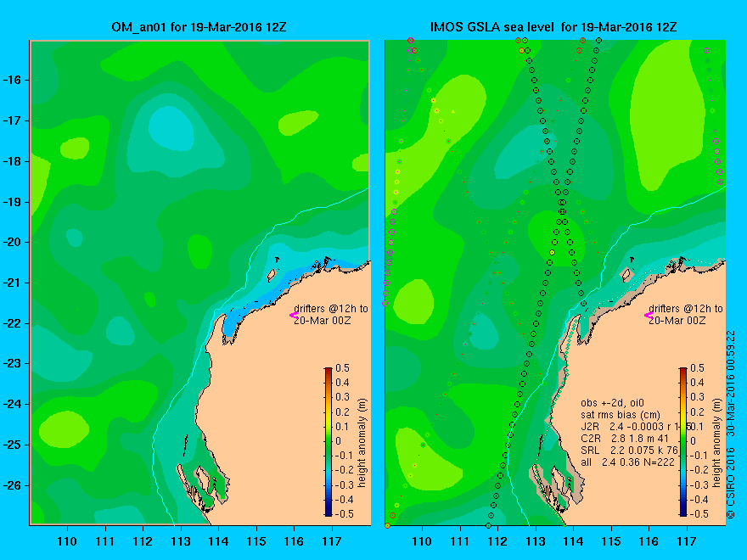Click the -23 latitude tick label

[x=13, y=364]
